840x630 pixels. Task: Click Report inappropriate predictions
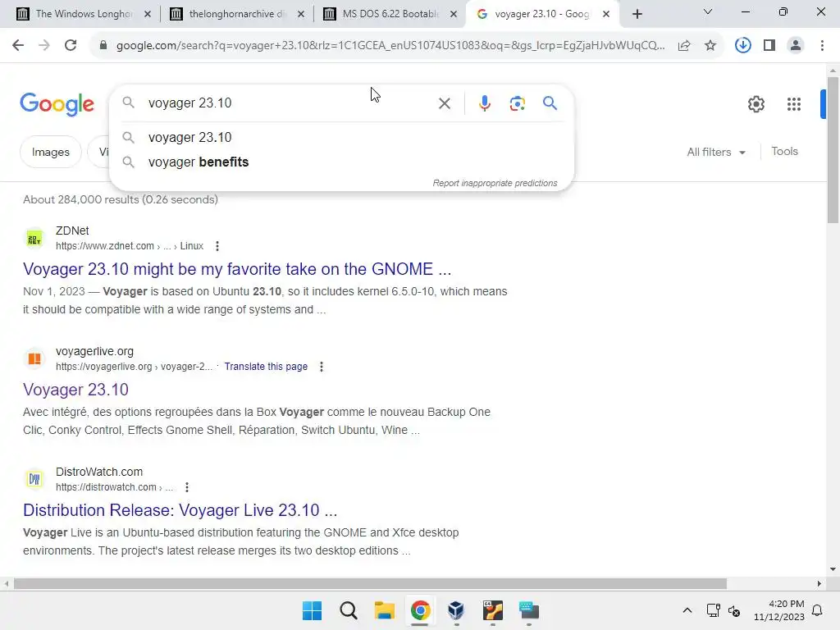pos(495,183)
